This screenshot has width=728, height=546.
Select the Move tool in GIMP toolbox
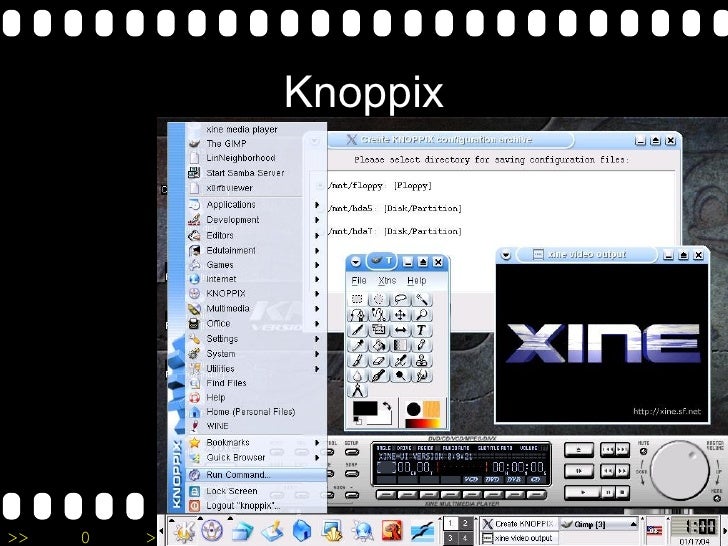click(x=400, y=315)
